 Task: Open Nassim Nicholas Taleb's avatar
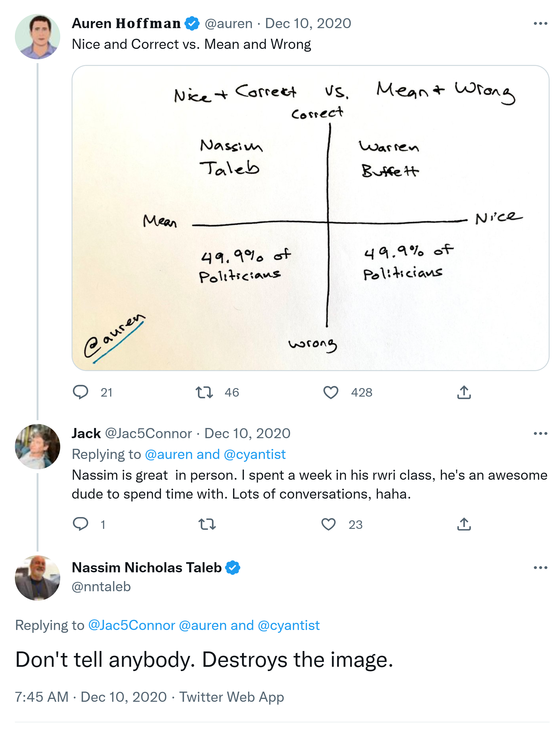(37, 578)
